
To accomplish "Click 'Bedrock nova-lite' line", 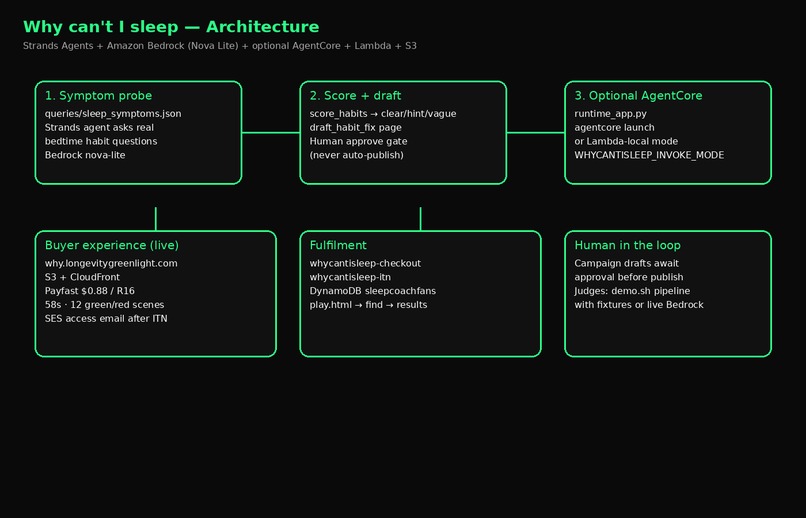I will click(x=85, y=155).
